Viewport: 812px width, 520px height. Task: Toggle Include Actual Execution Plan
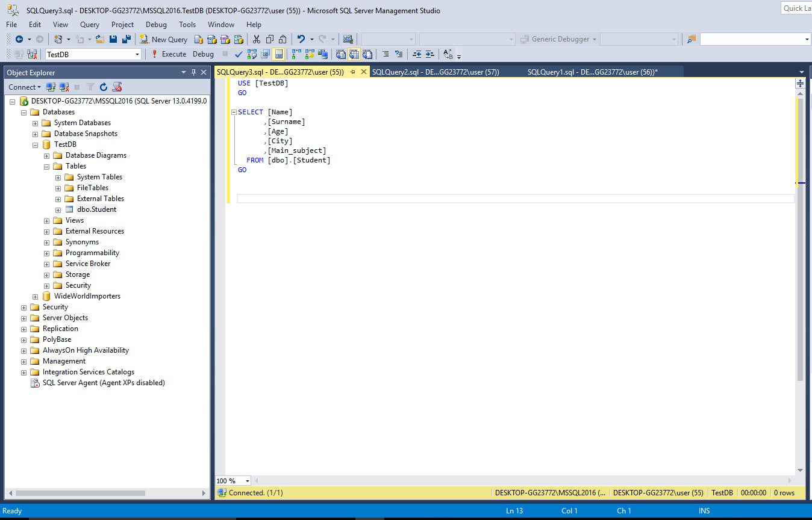(296, 54)
